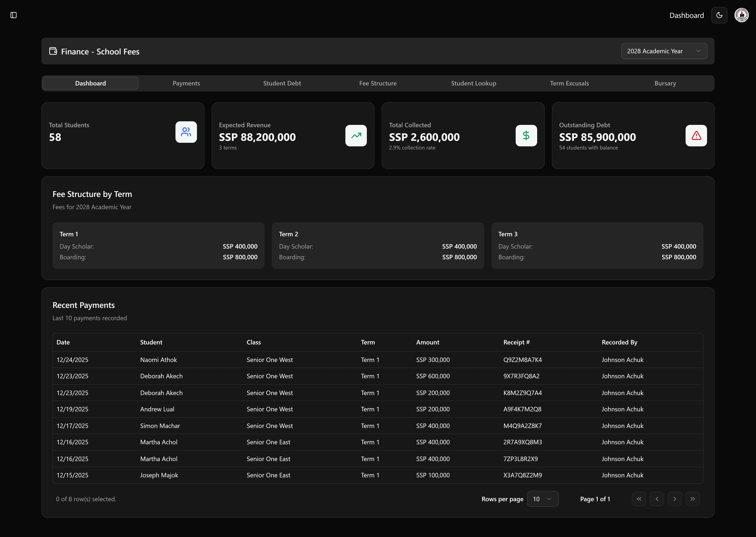Toggle the sidebar panel icon
756x537 pixels.
[x=14, y=15]
